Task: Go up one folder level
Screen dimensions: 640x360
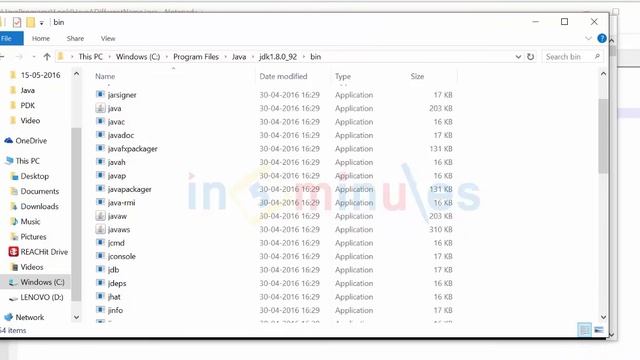Action: click(47, 57)
